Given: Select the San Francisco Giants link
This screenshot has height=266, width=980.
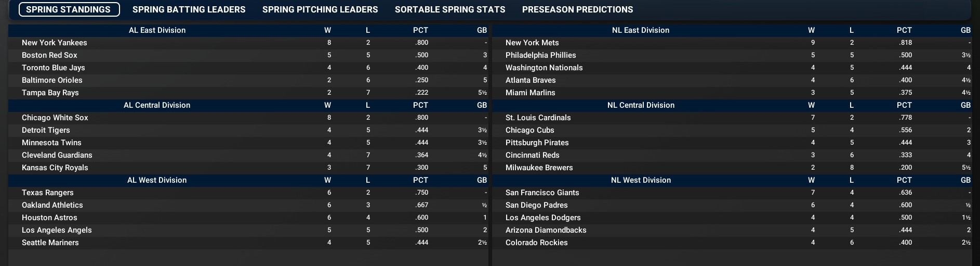Looking at the screenshot, I should [x=542, y=193].
